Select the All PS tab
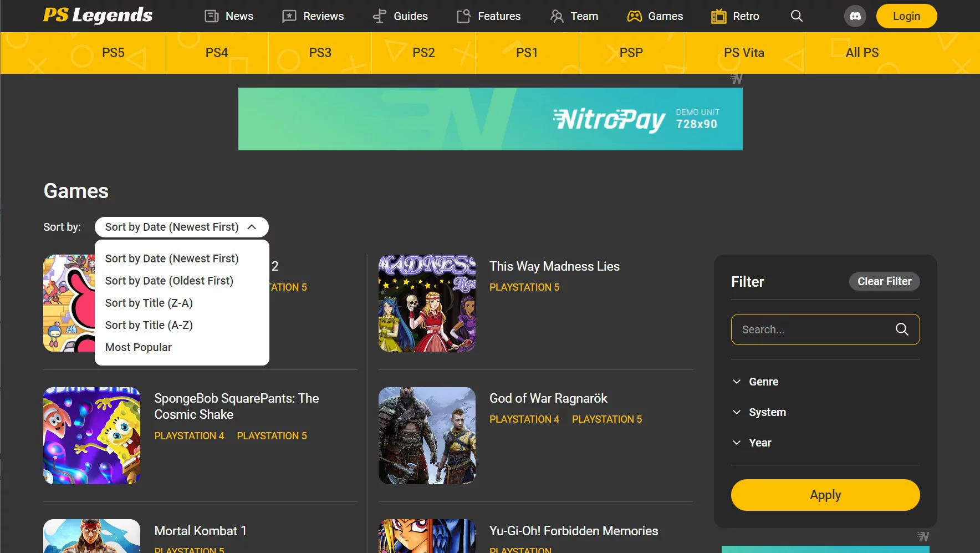Viewport: 980px width, 553px height. tap(862, 53)
